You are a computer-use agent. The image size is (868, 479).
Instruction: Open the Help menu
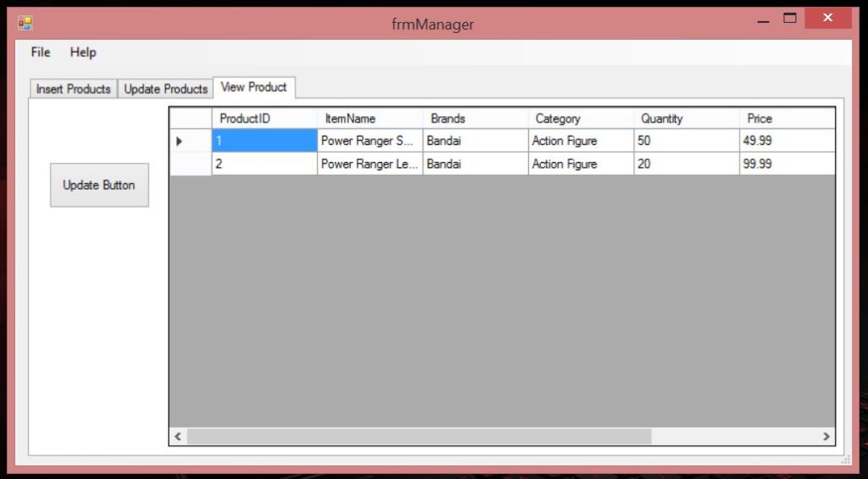[x=83, y=53]
